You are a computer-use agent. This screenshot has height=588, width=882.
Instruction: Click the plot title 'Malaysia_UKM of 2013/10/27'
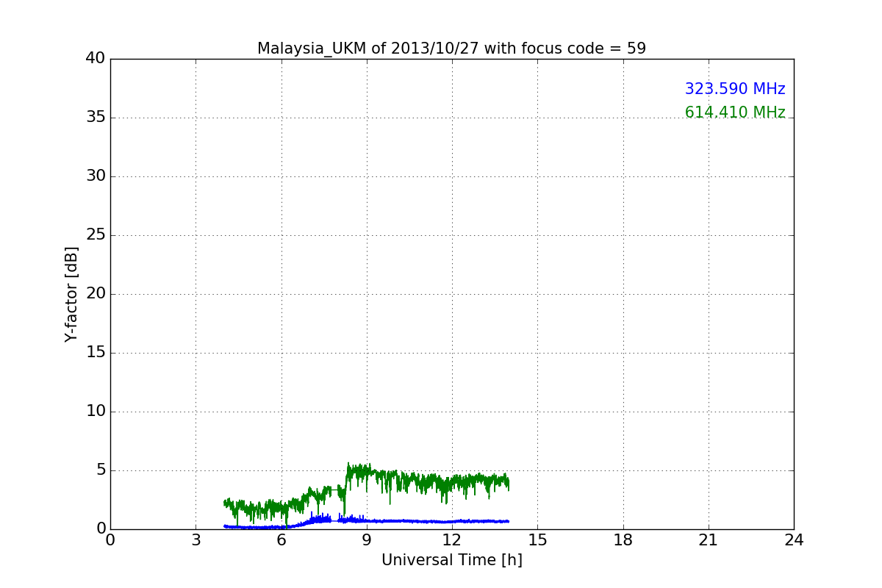click(451, 49)
